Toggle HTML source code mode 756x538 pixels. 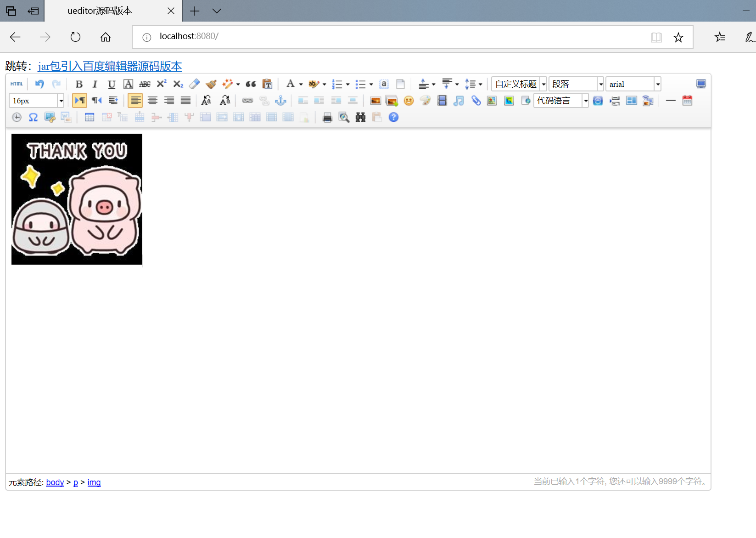click(x=17, y=84)
